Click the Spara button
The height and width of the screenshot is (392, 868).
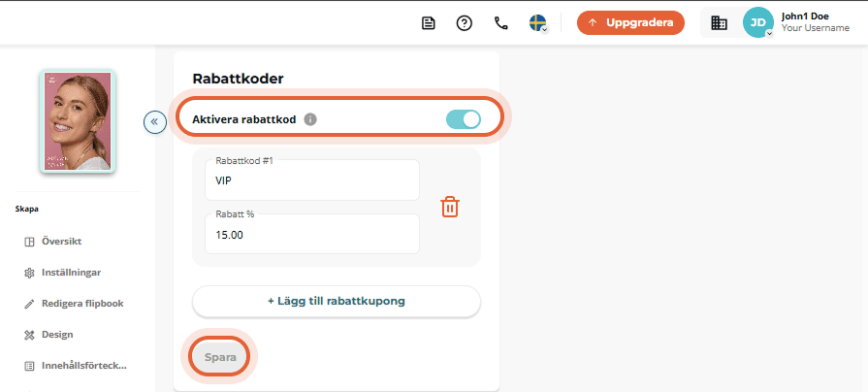220,357
